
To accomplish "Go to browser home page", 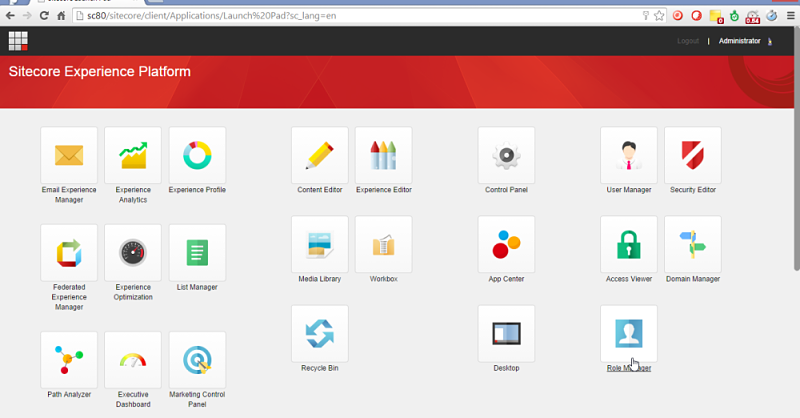I will pyautogui.click(x=61, y=16).
